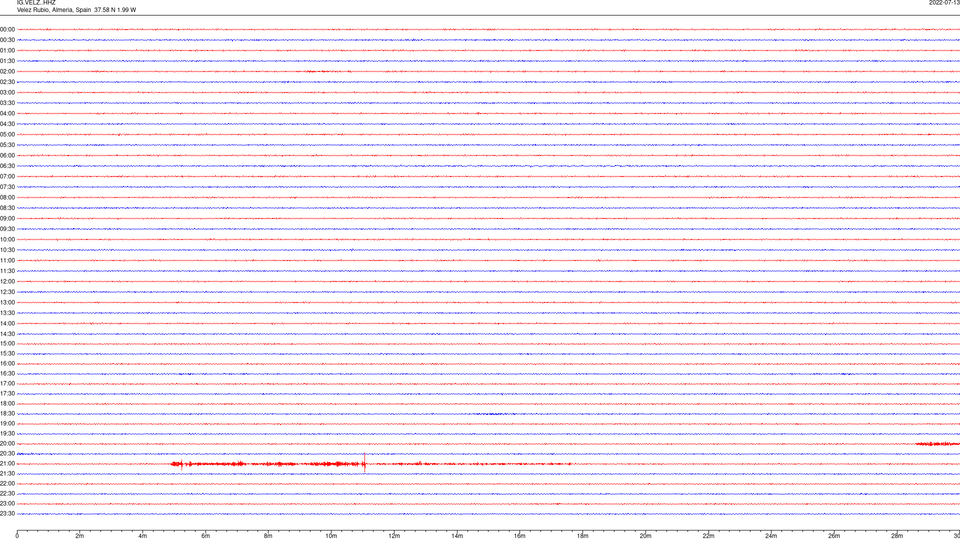Click the 17:00 time label
960x540 pixels.
pos(7,384)
